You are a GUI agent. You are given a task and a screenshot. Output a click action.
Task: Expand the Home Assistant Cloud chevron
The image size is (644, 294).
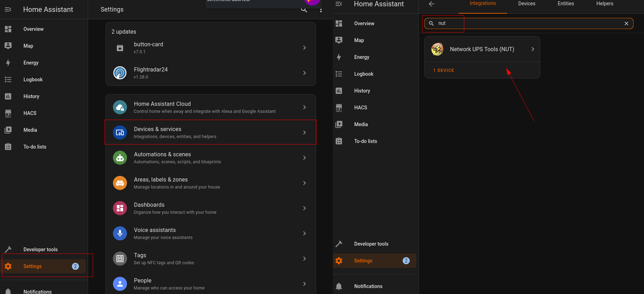(x=304, y=107)
